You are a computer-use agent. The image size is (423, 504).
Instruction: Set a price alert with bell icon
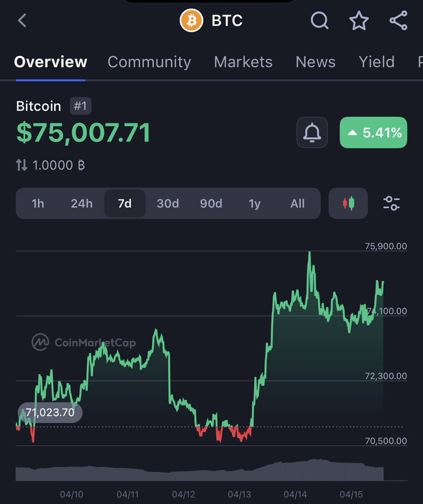pos(312,133)
